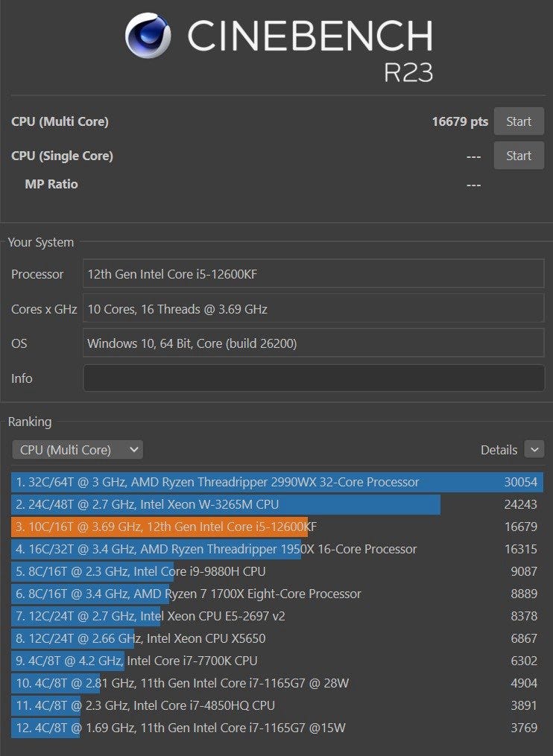Screen dimensions: 553x756
Task: Start the CPU Multi Core test
Action: click(x=519, y=121)
